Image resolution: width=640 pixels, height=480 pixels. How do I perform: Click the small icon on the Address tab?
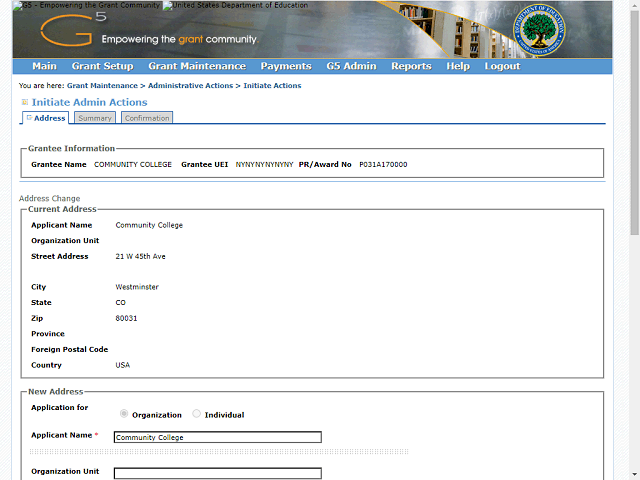click(x=29, y=118)
